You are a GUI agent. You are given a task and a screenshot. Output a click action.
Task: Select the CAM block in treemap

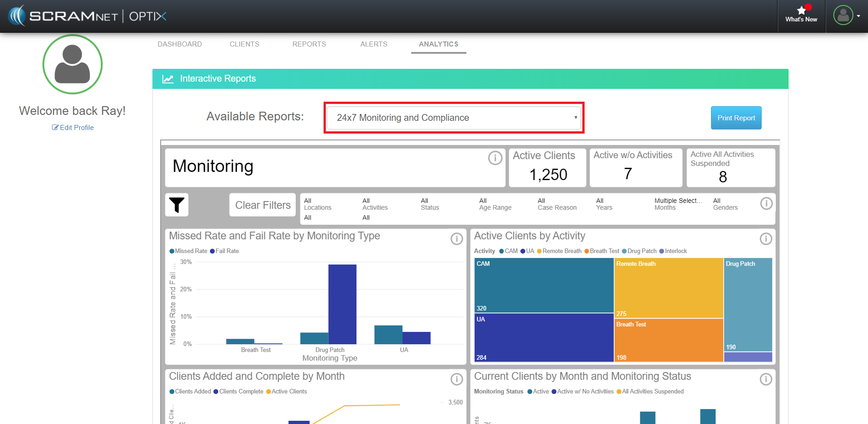pyautogui.click(x=544, y=285)
